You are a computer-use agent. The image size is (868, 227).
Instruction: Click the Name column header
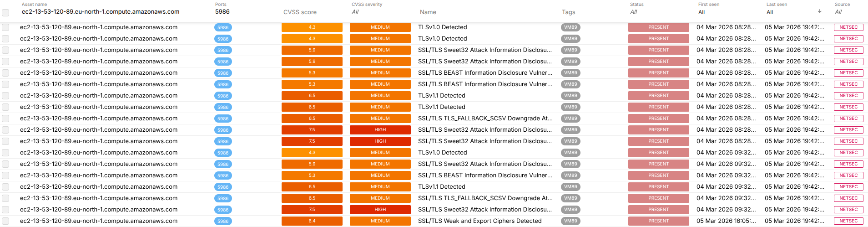[428, 12]
